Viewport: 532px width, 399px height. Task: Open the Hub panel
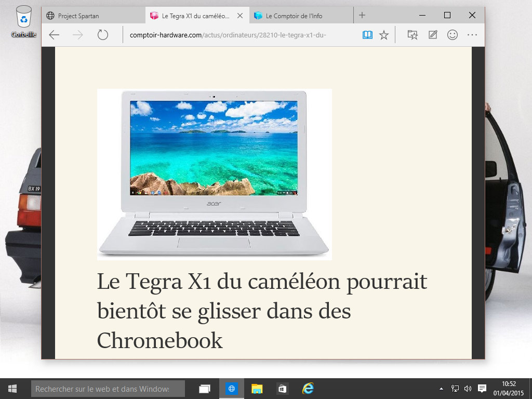[x=413, y=35]
